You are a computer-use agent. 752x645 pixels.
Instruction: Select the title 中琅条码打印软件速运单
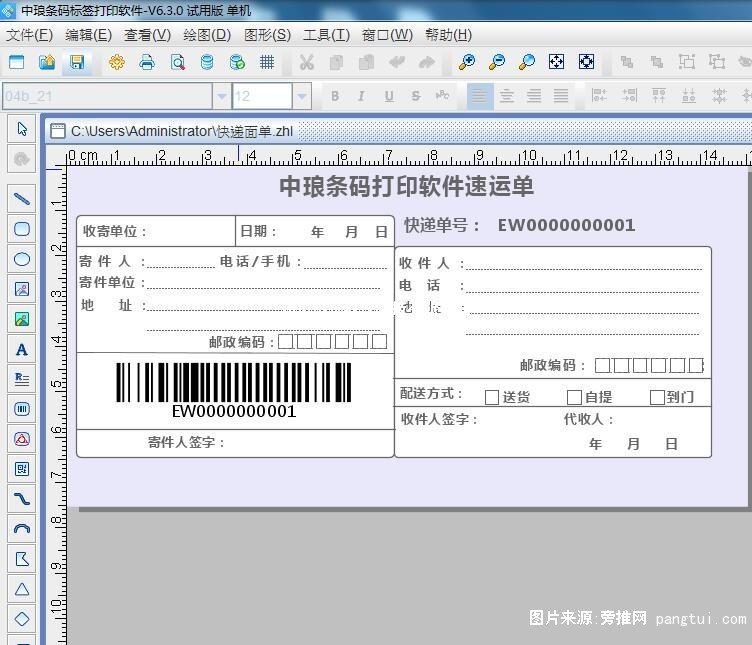coord(406,187)
